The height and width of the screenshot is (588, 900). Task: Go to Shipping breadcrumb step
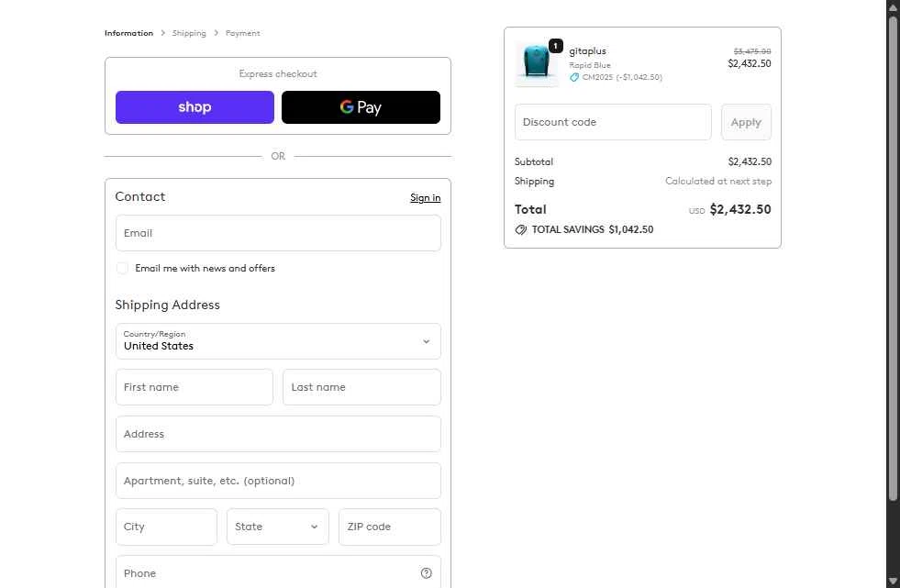pyautogui.click(x=189, y=33)
